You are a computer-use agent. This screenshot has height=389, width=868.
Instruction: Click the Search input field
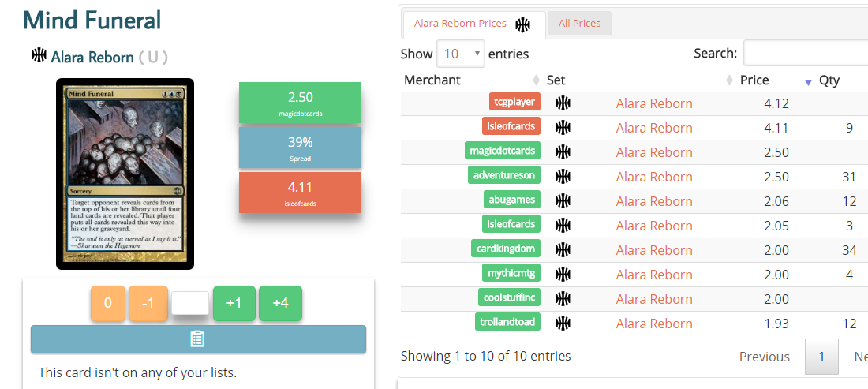click(805, 54)
